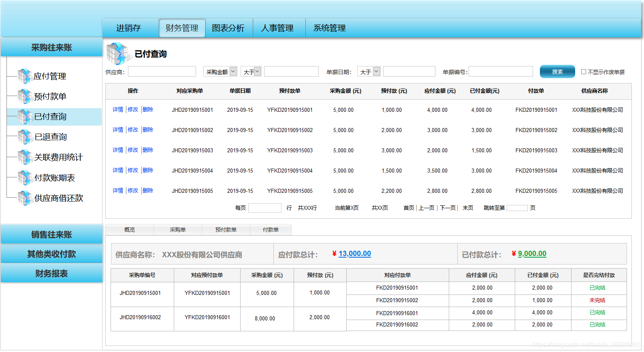Select 预付款单 in the sidebar tree
The width and height of the screenshot is (644, 352).
tap(50, 96)
